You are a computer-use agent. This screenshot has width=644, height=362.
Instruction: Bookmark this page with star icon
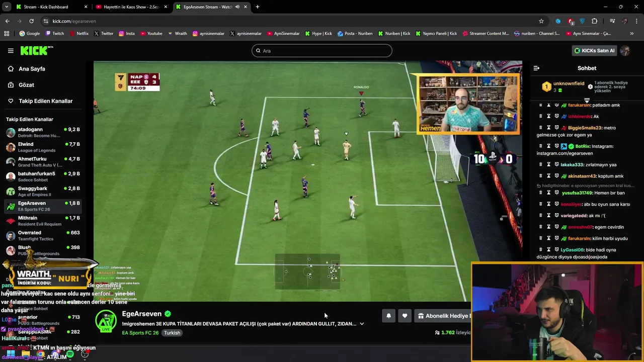click(541, 21)
